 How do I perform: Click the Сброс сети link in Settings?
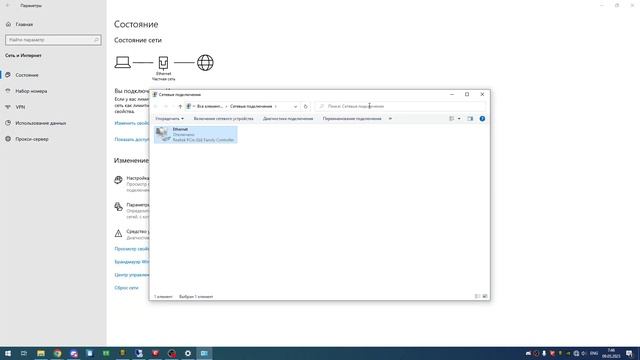tap(127, 288)
